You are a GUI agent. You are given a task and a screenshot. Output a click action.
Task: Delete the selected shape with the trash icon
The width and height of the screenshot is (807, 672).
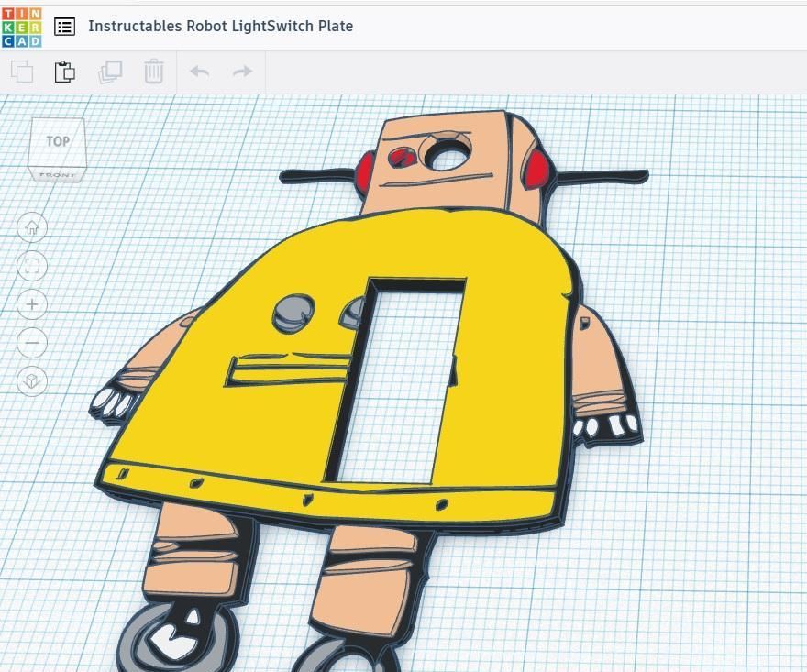tap(153, 71)
